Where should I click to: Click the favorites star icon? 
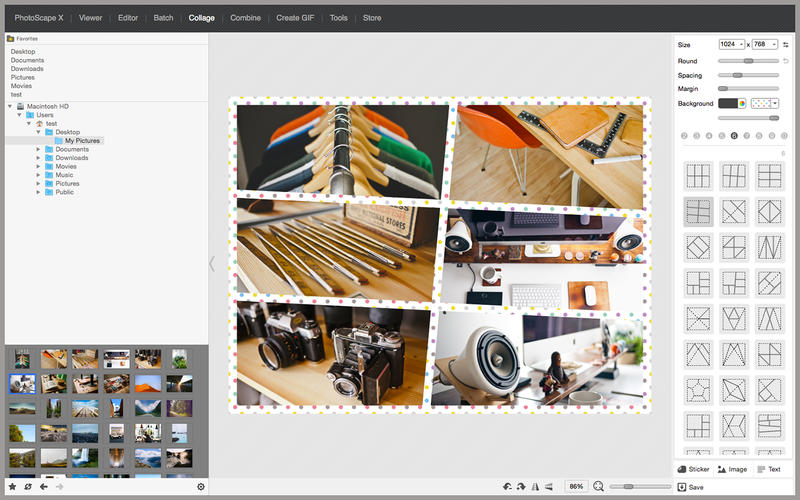pos(12,487)
